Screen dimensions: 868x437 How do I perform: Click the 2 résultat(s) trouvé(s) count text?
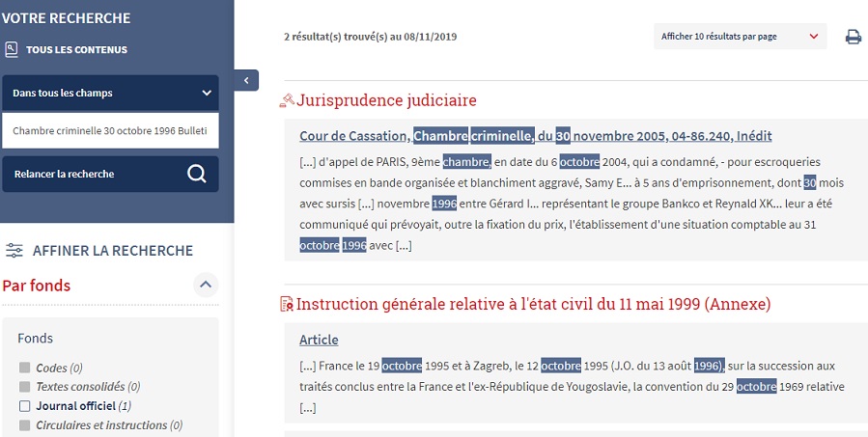pyautogui.click(x=371, y=37)
